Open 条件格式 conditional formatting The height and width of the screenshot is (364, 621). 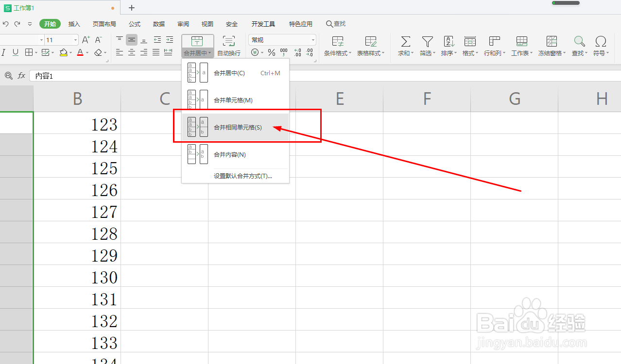pos(338,46)
